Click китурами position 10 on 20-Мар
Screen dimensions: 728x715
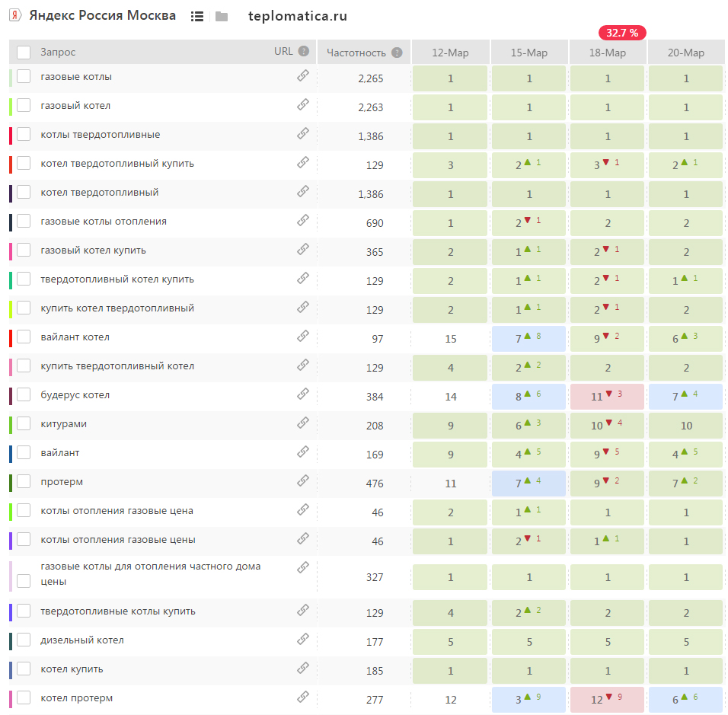pos(686,426)
